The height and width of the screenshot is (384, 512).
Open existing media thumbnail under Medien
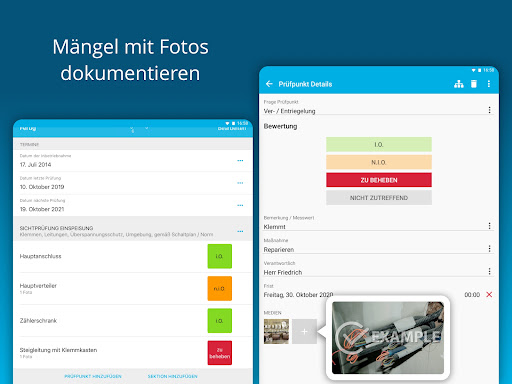[276, 331]
